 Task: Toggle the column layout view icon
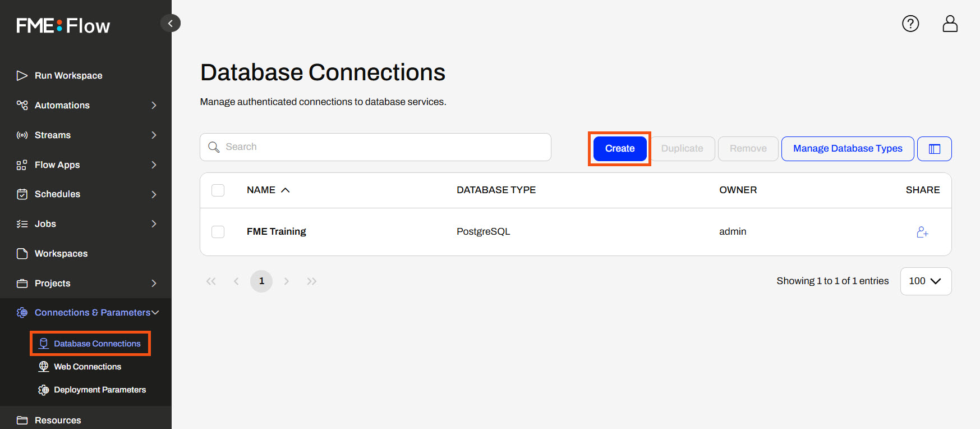(x=934, y=149)
